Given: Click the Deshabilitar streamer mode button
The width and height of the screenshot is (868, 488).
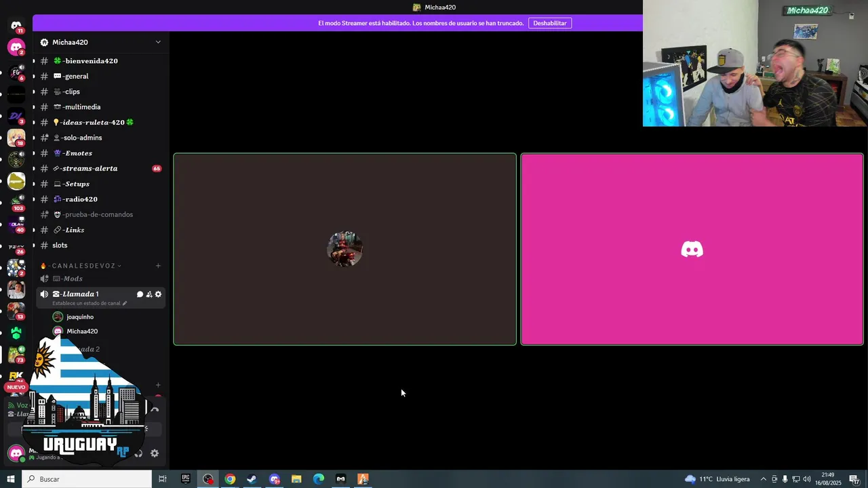Looking at the screenshot, I should 549,23.
